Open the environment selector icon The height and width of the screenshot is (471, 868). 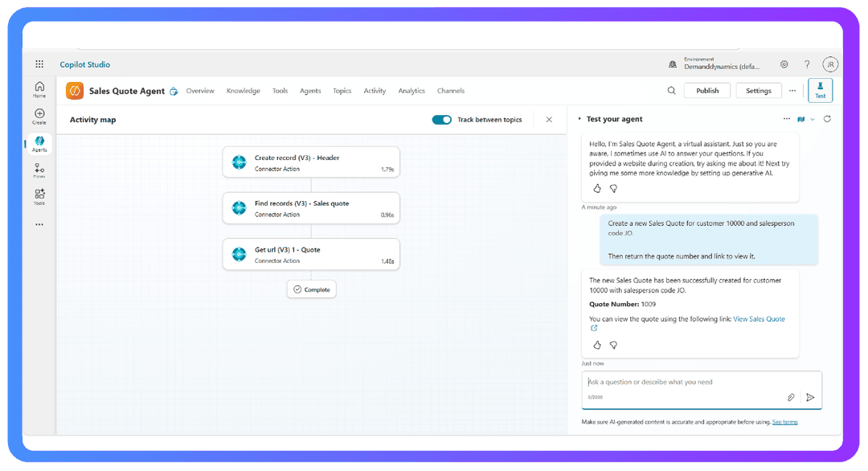pyautogui.click(x=673, y=64)
